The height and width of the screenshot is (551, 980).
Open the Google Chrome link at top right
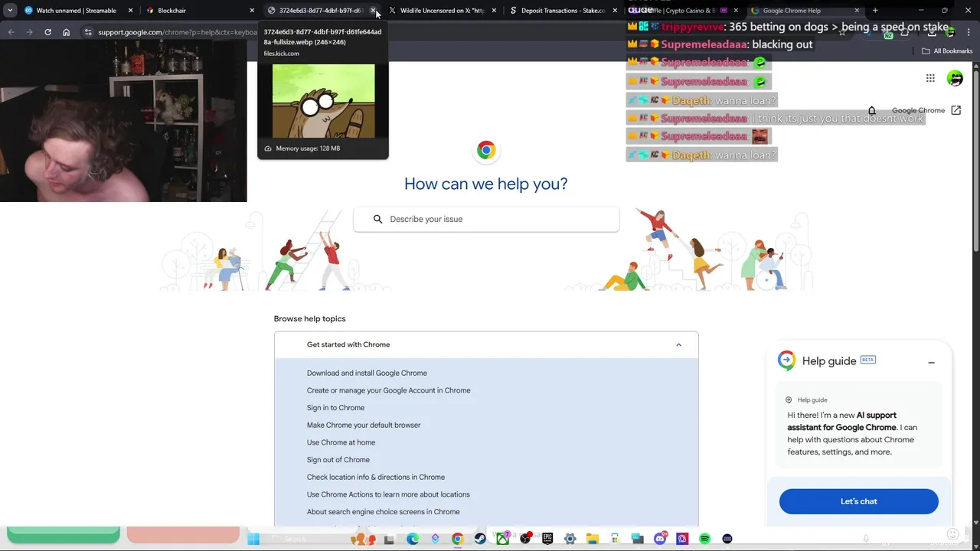pos(918,110)
